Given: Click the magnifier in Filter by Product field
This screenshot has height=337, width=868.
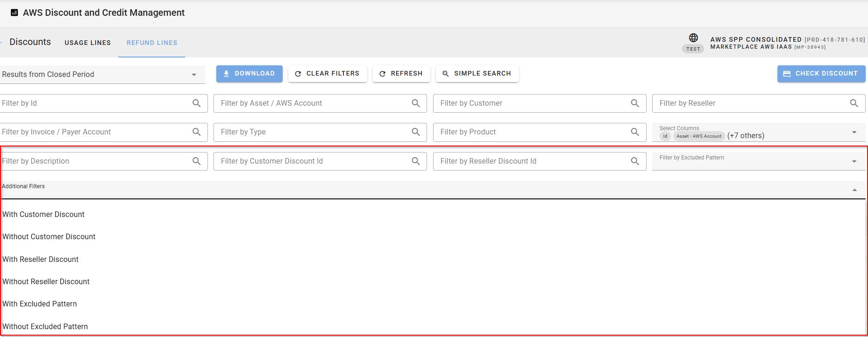Looking at the screenshot, I should coord(635,132).
